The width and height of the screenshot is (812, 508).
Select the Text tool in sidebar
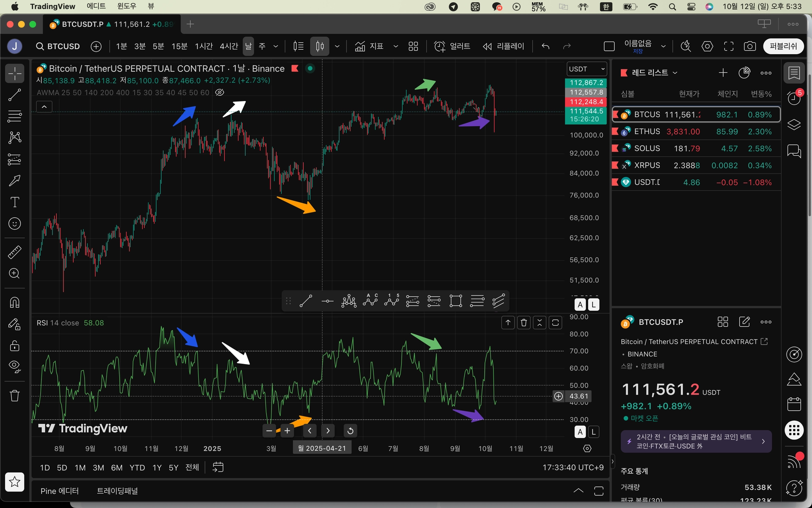[15, 202]
